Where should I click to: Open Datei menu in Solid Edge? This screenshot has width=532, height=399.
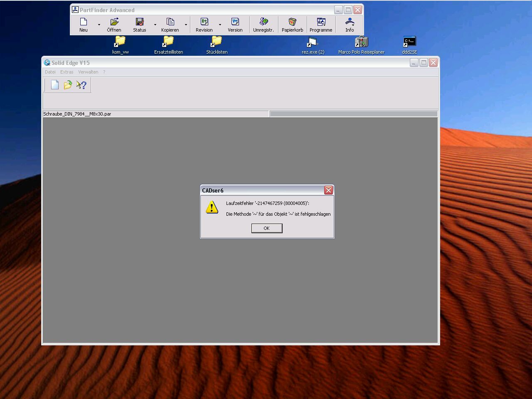50,72
